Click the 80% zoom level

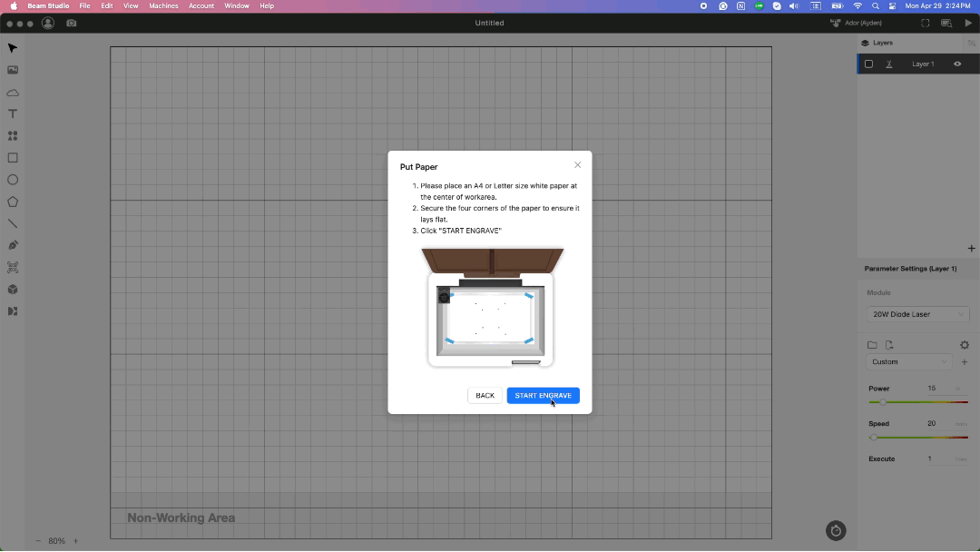pyautogui.click(x=57, y=541)
